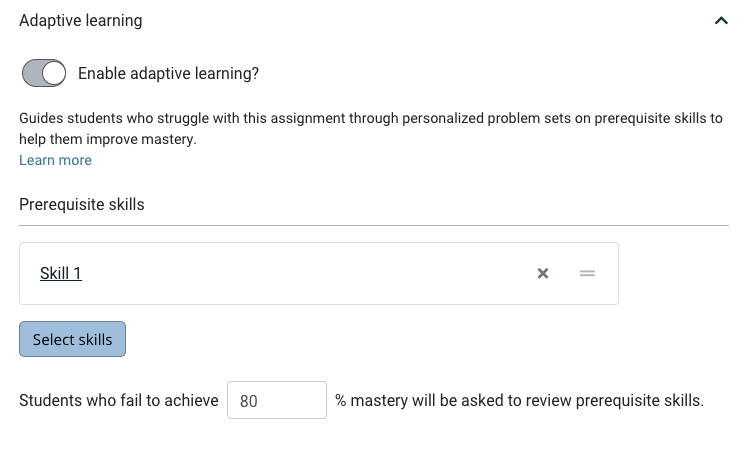This screenshot has height=452, width=748.
Task: Click the Prerequisite skills heading
Action: pyautogui.click(x=82, y=204)
